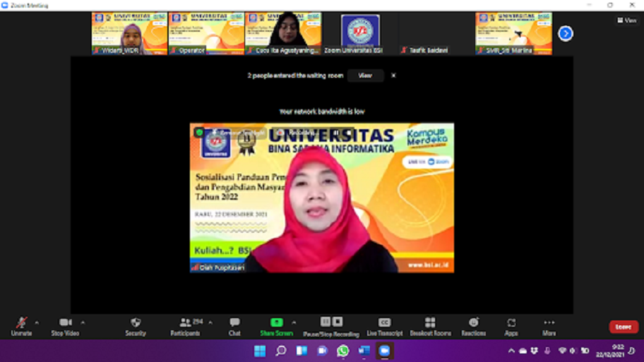This screenshot has height=362, width=644.
Task: Open Reactions menu
Action: (474, 327)
